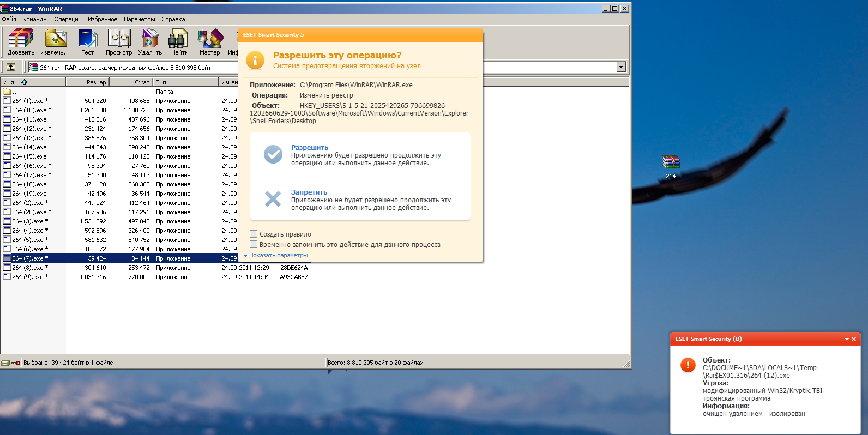The height and width of the screenshot is (435, 868).
Task: Open the Справка menu
Action: pyautogui.click(x=173, y=19)
